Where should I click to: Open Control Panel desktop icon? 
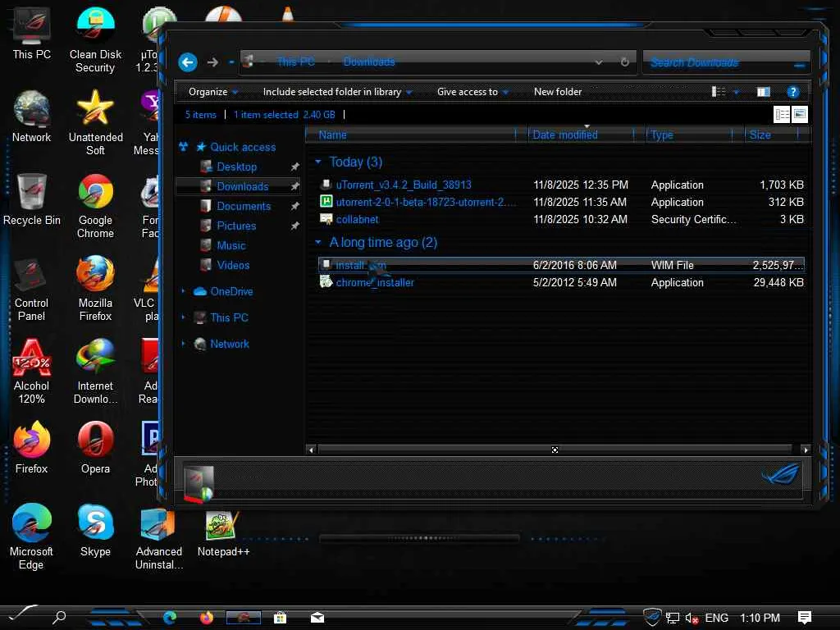pos(32,288)
